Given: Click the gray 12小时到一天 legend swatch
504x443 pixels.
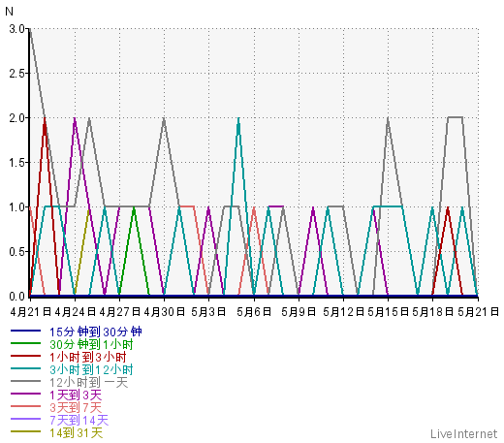Looking at the screenshot, I should tap(25, 381).
